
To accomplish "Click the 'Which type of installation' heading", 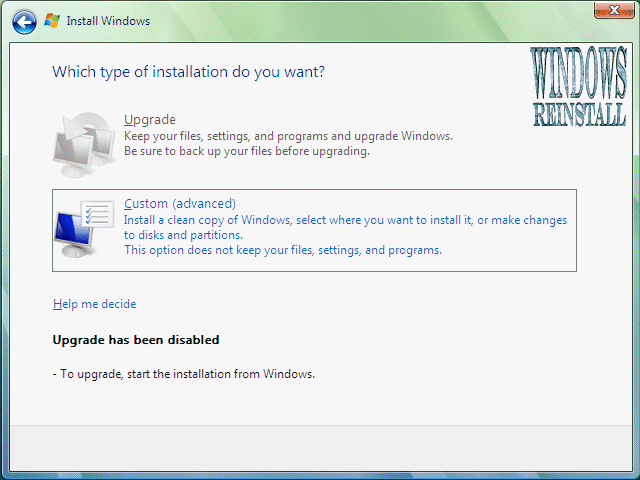I will (188, 72).
